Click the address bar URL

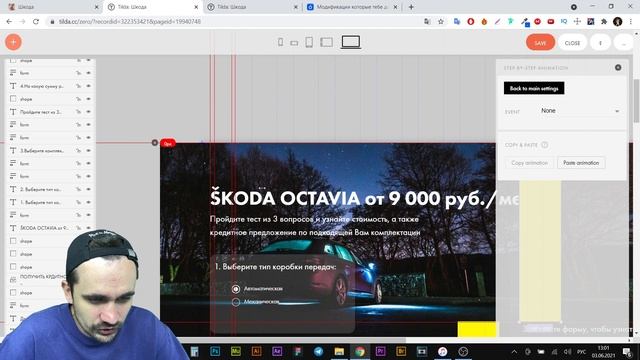pyautogui.click(x=129, y=22)
